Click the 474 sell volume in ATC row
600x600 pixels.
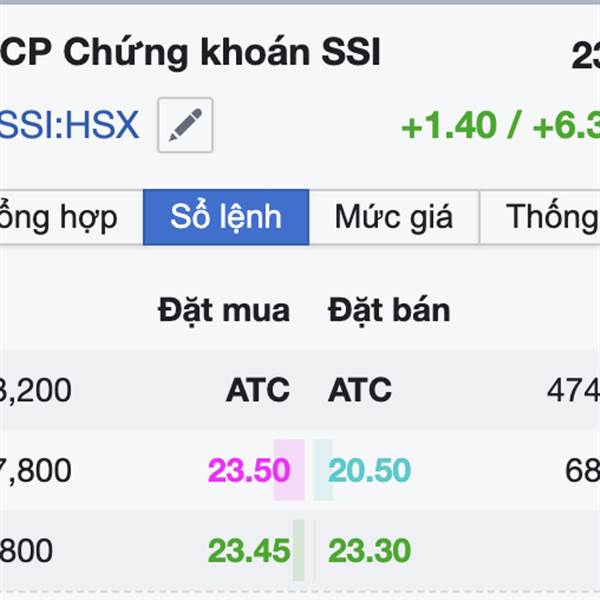573,390
